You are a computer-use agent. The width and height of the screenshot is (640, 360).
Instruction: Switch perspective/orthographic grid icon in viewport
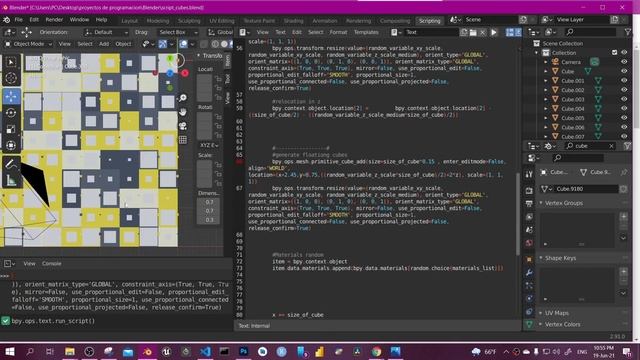click(x=183, y=140)
